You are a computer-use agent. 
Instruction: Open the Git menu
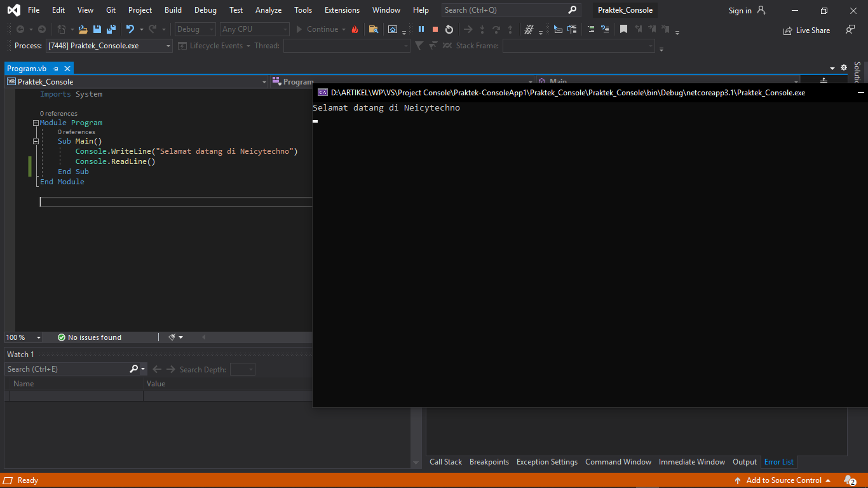(x=111, y=10)
